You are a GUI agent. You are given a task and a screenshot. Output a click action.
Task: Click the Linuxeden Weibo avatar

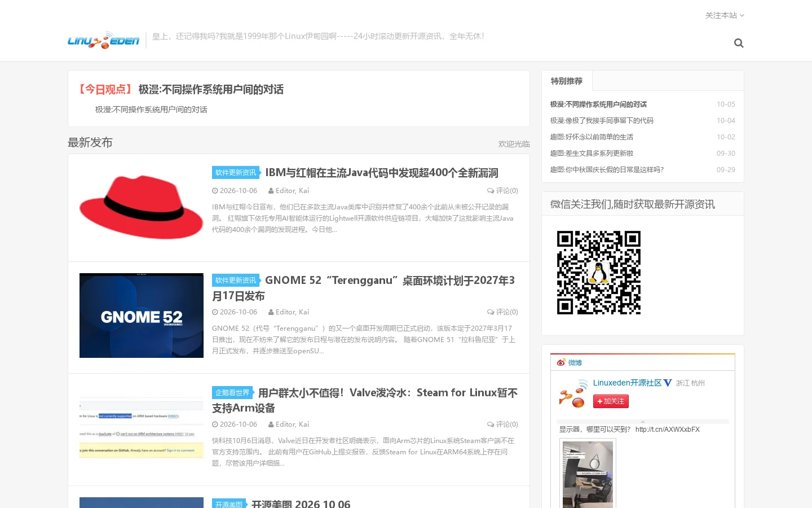pos(573,394)
